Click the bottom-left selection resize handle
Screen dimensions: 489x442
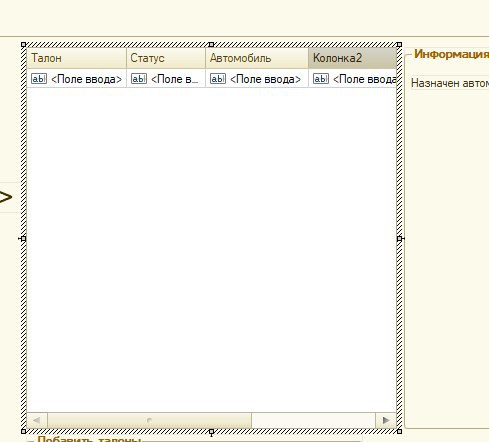click(x=23, y=431)
